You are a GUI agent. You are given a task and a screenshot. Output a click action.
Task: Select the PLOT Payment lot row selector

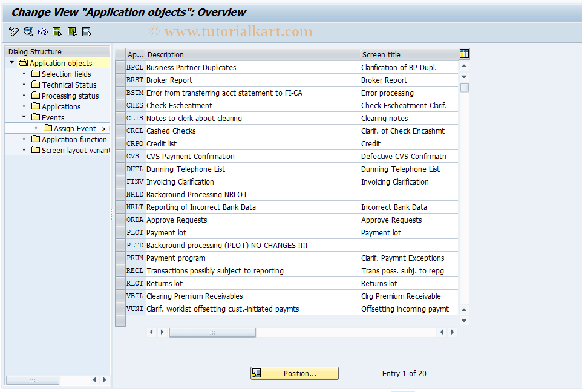pyautogui.click(x=120, y=232)
